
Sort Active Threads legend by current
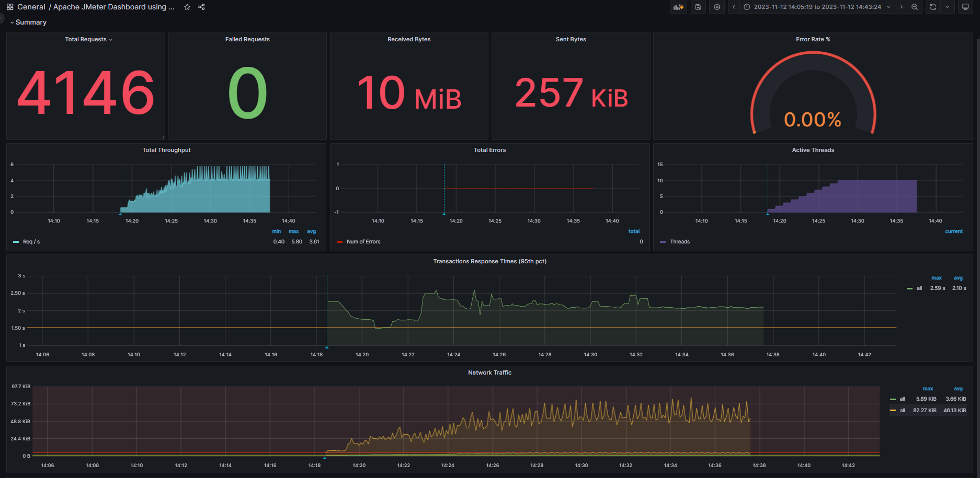953,231
